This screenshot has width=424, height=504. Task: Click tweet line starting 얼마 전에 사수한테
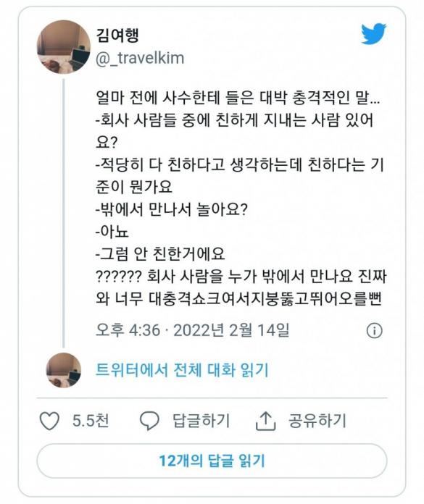(238, 97)
